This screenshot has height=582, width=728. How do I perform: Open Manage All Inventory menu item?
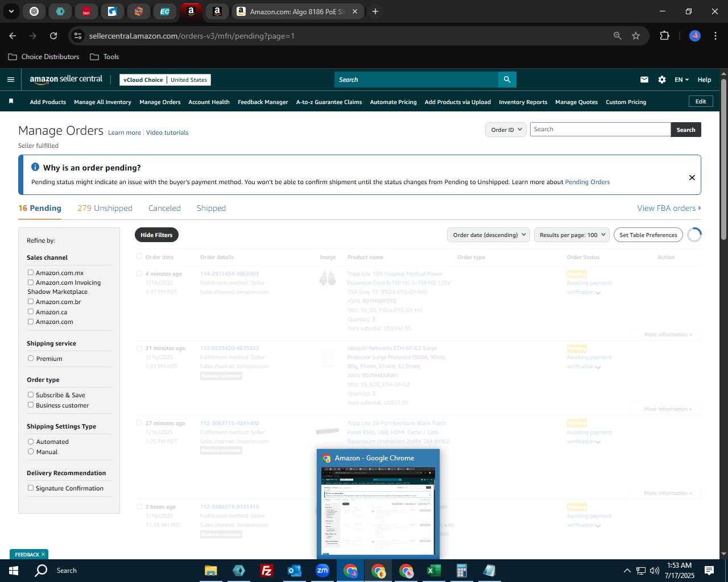[102, 102]
